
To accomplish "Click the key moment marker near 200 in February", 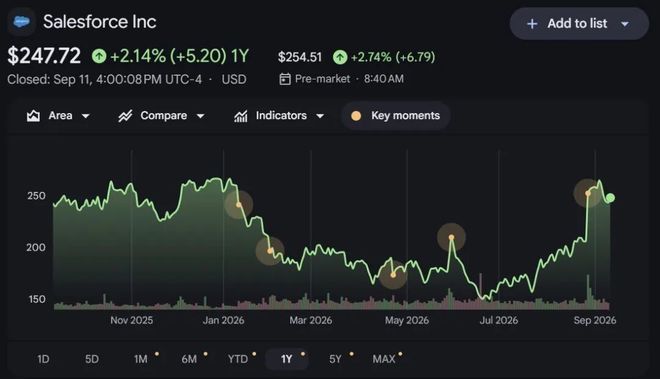I will [270, 251].
